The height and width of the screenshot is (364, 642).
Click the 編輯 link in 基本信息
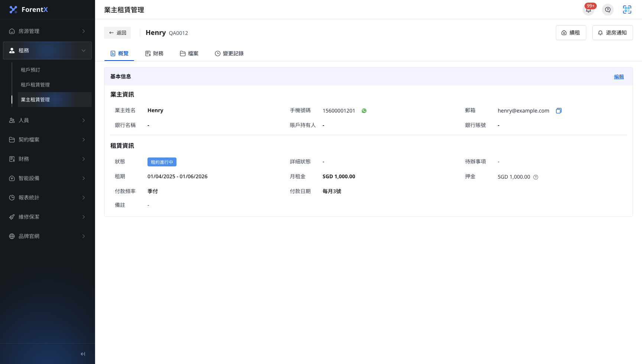[619, 77]
